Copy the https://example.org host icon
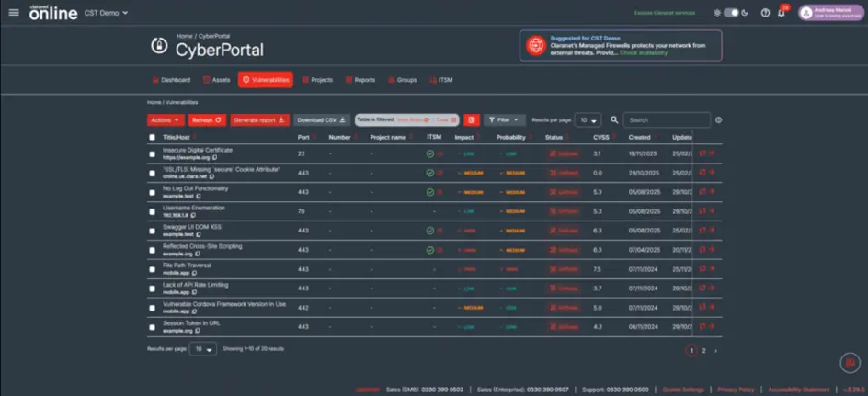868x396 pixels. pos(215,158)
